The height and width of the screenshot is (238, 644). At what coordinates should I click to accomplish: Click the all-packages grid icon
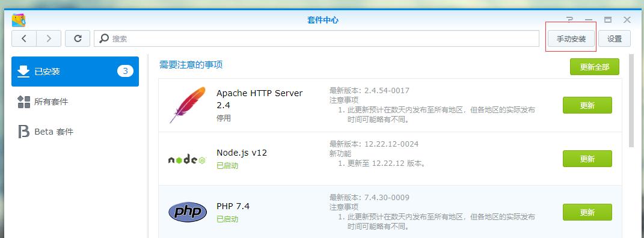click(x=24, y=102)
